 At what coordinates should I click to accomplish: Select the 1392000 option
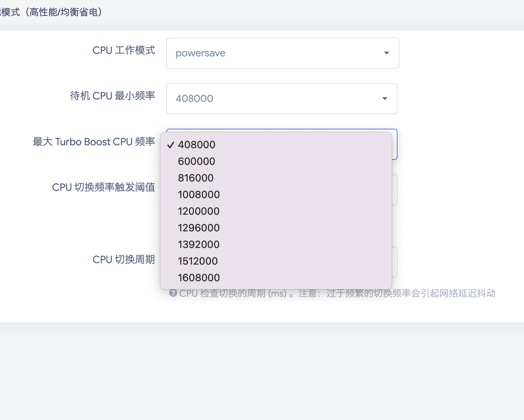[276, 244]
